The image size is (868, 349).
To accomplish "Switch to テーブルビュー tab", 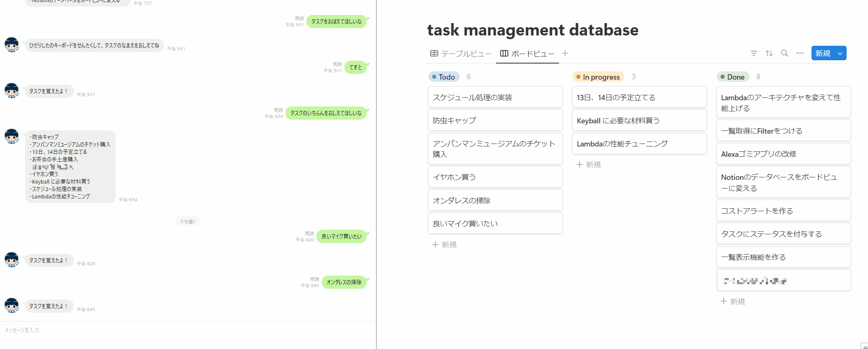I will click(461, 54).
